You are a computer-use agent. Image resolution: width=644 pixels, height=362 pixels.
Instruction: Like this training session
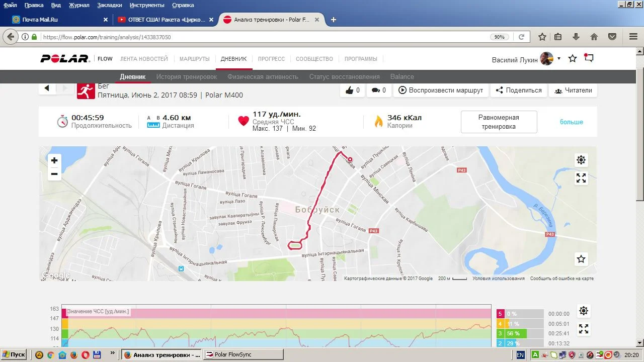353,90
